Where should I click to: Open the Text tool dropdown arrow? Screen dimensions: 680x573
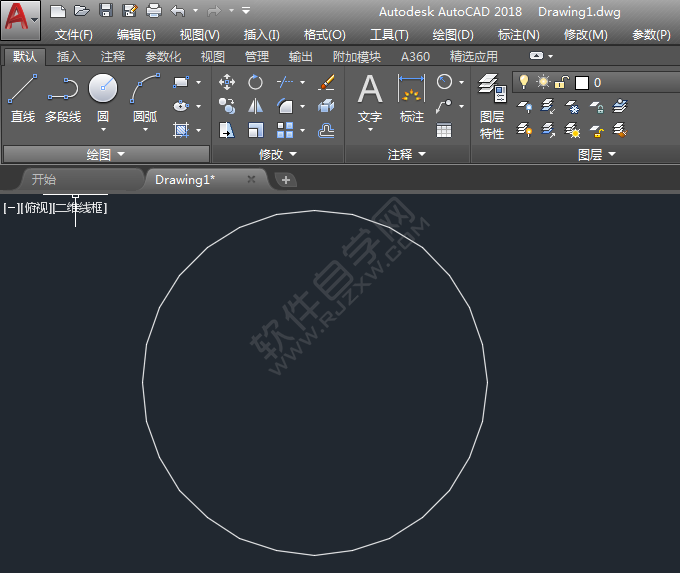(x=370, y=130)
